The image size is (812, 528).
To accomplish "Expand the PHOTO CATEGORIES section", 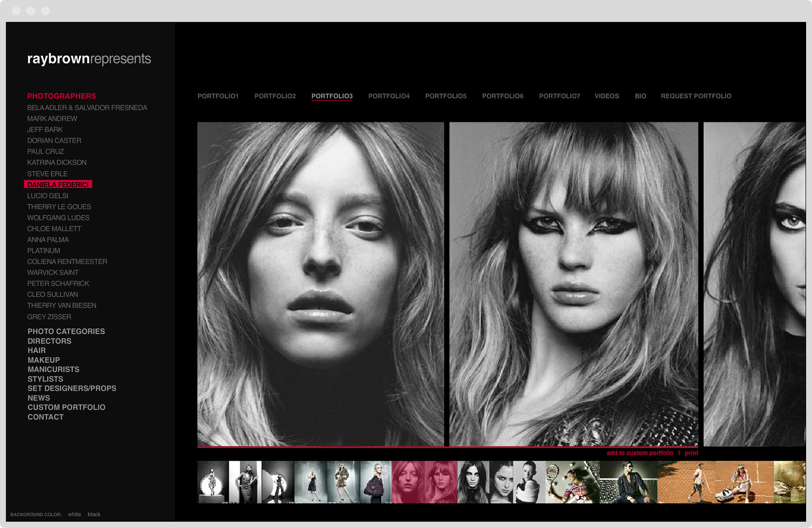I will coord(66,331).
